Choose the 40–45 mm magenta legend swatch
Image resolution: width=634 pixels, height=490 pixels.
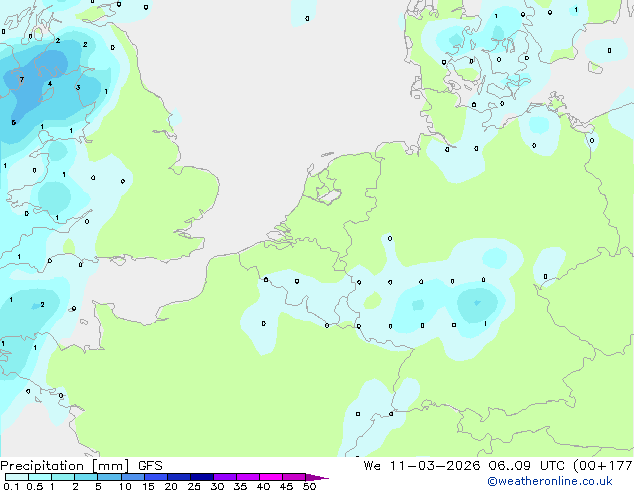click(x=271, y=477)
